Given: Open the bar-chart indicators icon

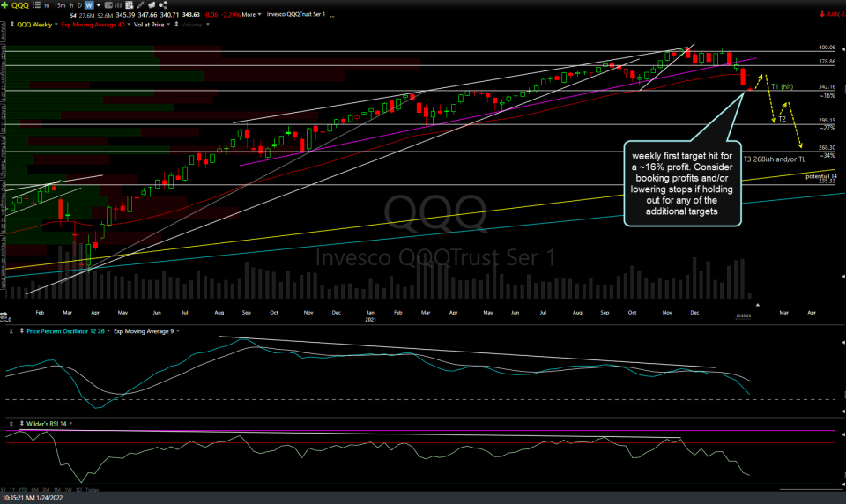Looking at the screenshot, I should click(117, 5).
